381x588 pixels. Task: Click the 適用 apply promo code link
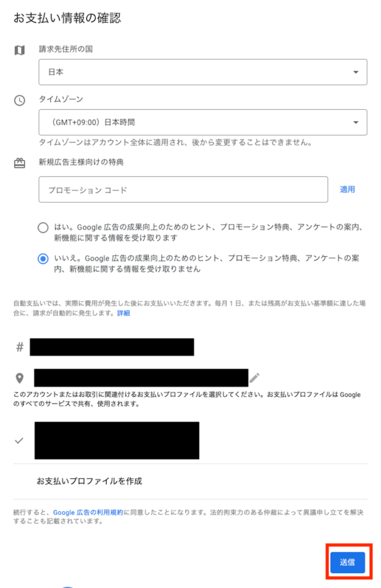pos(347,189)
